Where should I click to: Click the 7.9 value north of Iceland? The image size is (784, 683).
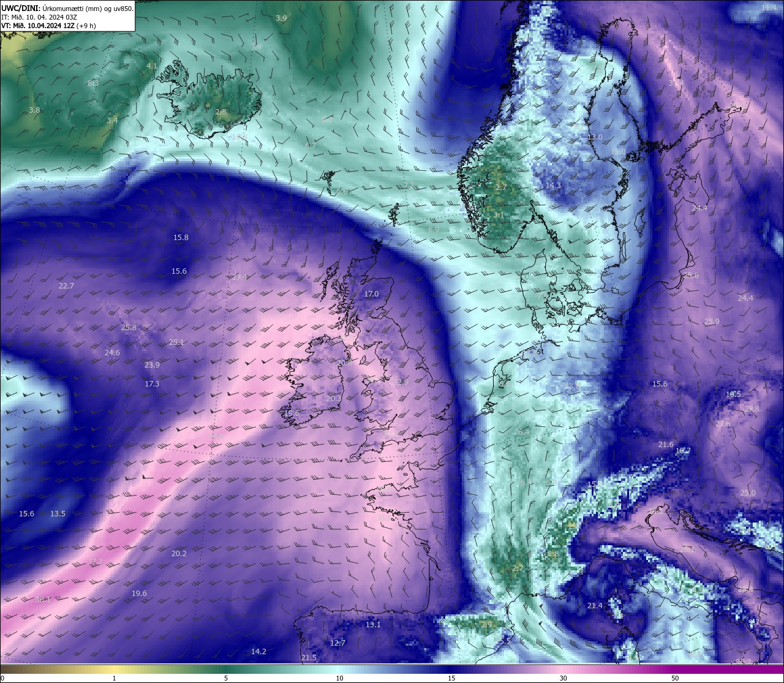click(256, 47)
